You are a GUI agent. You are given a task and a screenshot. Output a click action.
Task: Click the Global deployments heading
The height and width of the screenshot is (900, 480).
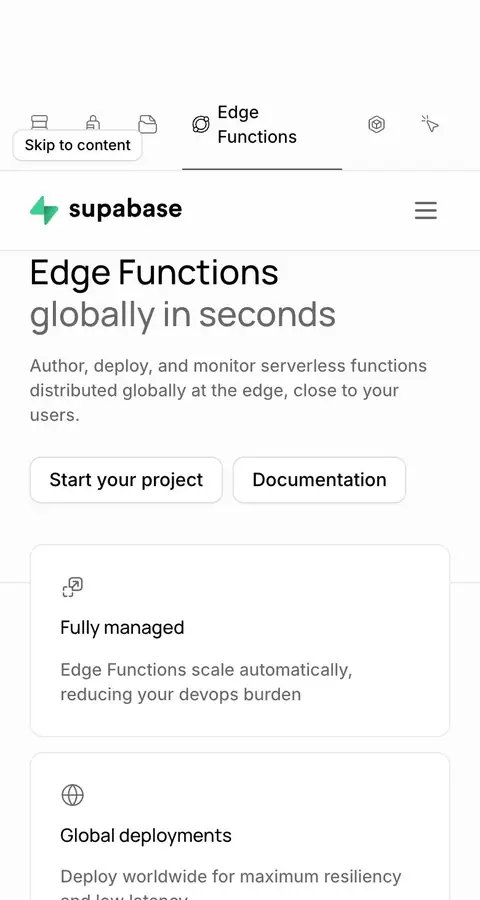click(146, 835)
